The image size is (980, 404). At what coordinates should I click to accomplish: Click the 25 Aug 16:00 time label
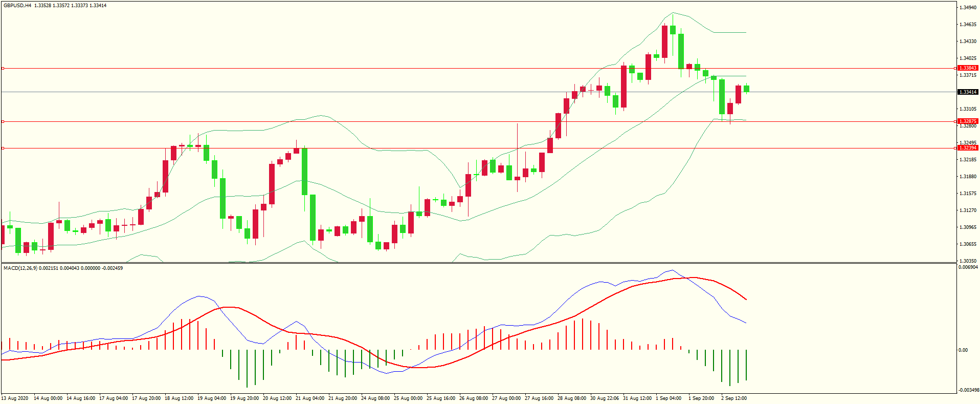(x=441, y=398)
